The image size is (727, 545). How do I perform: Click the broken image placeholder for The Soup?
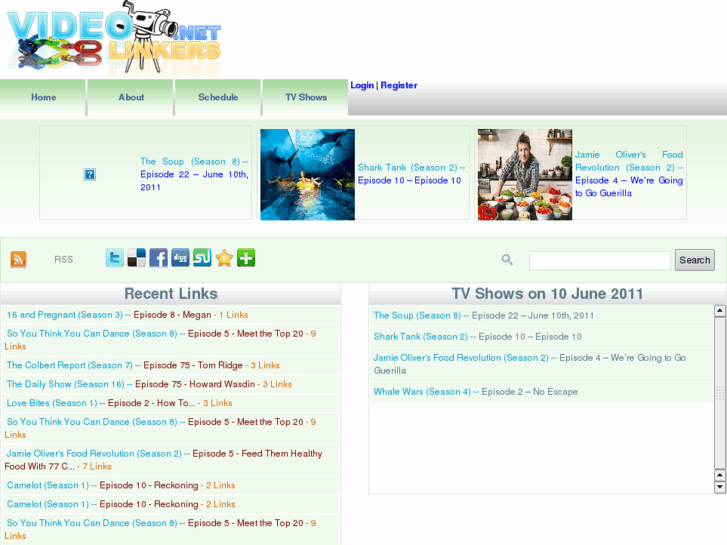pos(90,174)
